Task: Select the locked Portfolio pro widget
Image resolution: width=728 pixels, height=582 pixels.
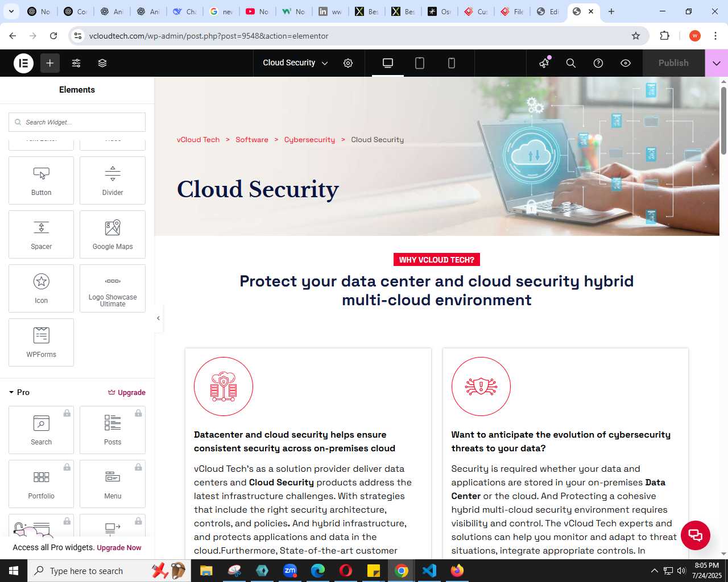Action: [x=41, y=484]
